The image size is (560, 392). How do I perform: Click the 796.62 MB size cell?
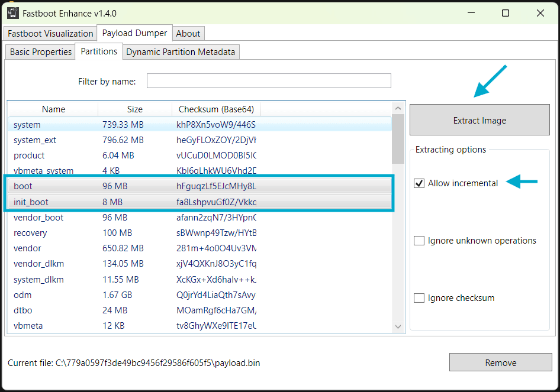(123, 140)
